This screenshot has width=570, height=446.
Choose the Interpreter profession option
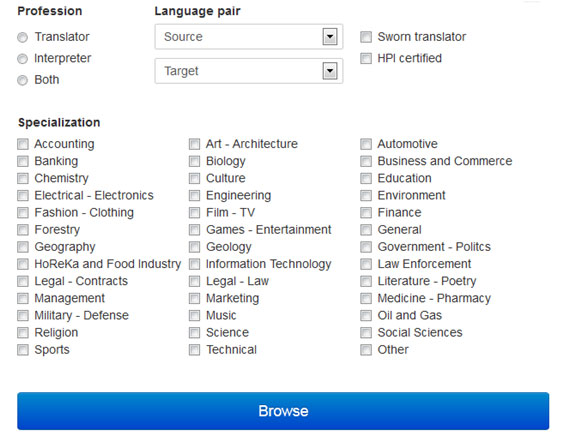point(23,59)
